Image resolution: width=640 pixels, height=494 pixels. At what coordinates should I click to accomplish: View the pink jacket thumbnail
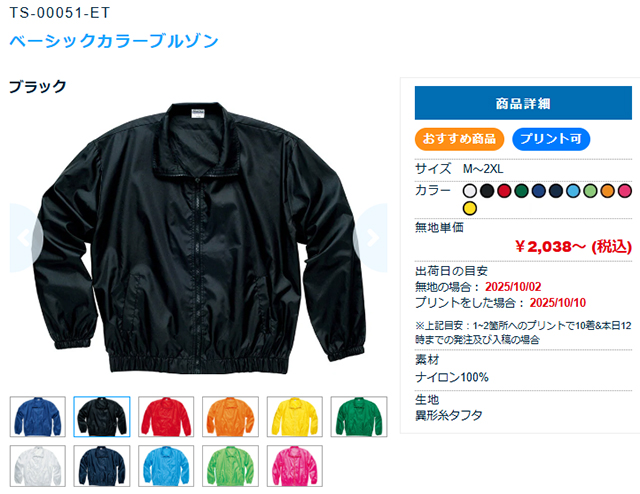click(x=295, y=466)
